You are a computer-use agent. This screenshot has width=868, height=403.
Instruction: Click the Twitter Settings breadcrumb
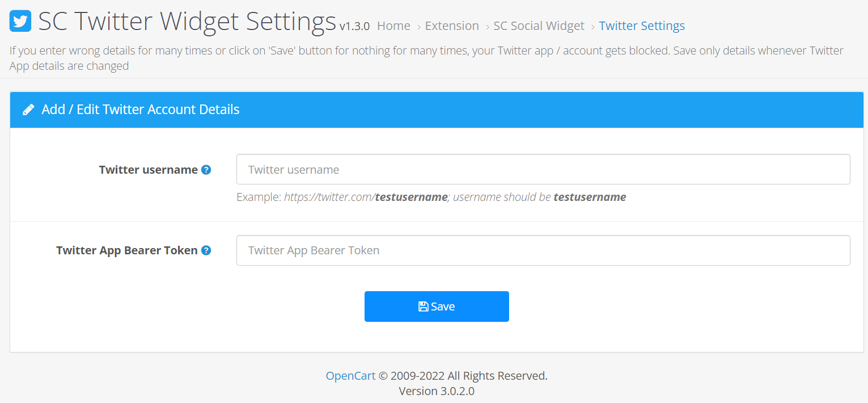[x=642, y=26]
